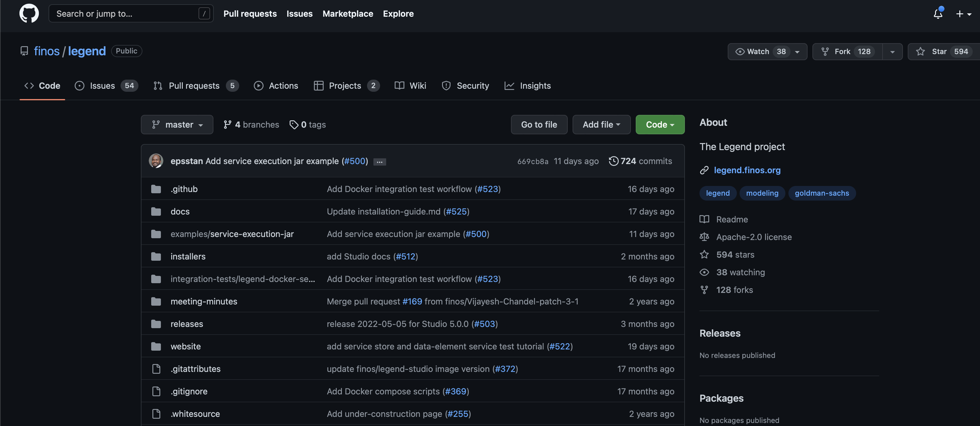This screenshot has width=980, height=426.
Task: Select the modeling topic tag
Action: tap(762, 193)
